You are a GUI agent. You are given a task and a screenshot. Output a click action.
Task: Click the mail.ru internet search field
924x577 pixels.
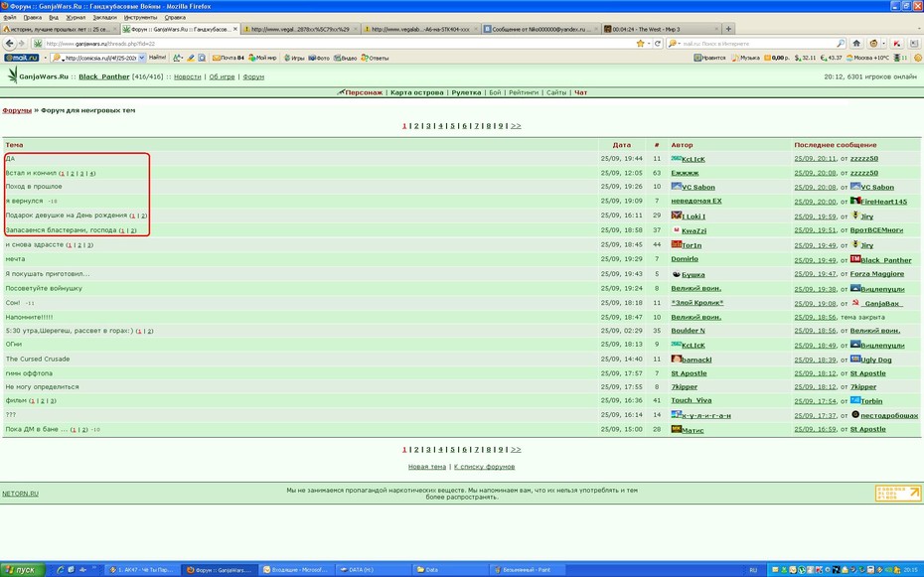pos(758,44)
